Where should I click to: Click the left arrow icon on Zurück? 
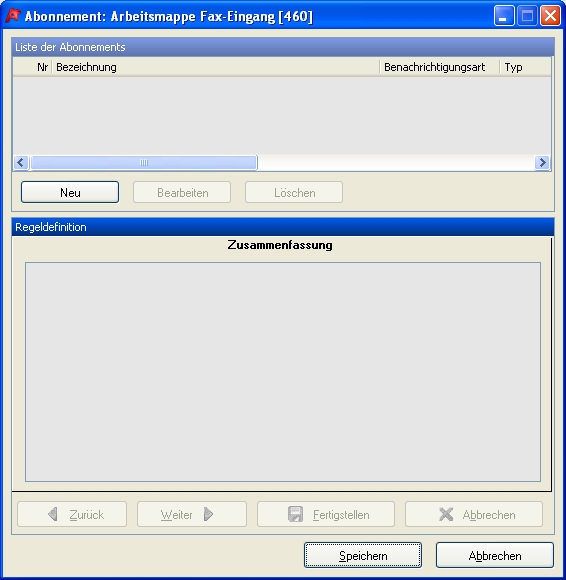point(53,514)
